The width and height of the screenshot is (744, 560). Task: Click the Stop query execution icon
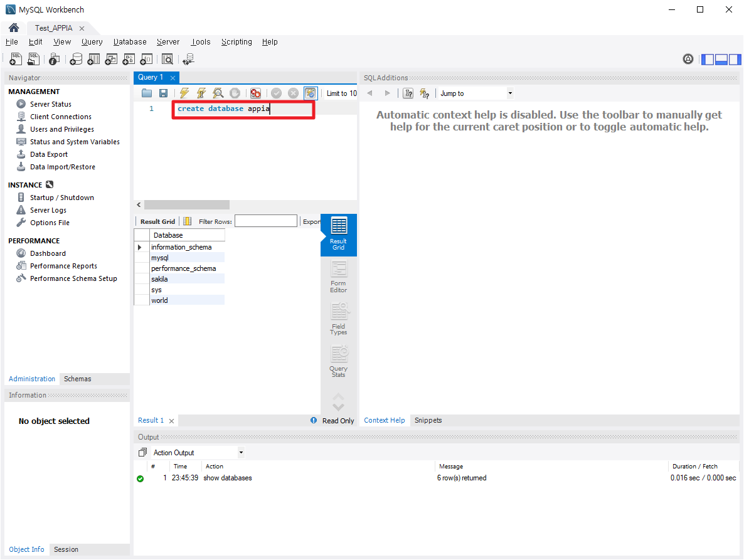coord(235,93)
